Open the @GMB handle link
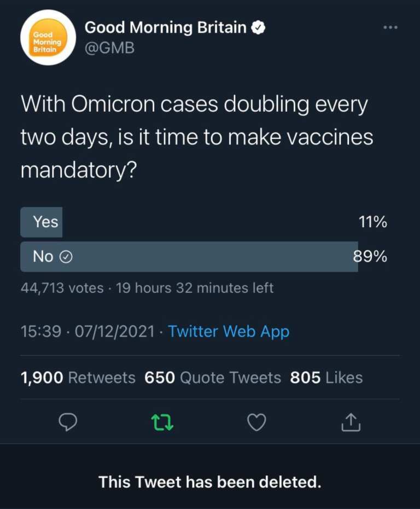 (x=109, y=48)
